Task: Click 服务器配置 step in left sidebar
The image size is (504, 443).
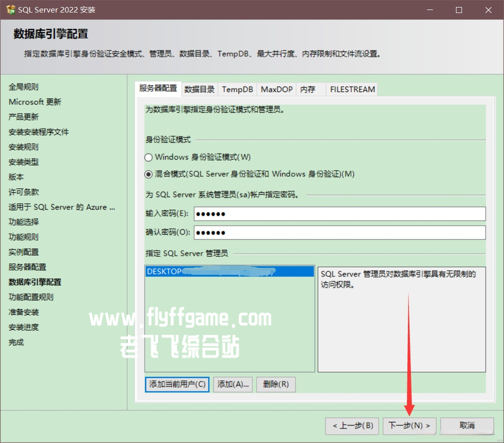Action: (x=28, y=267)
